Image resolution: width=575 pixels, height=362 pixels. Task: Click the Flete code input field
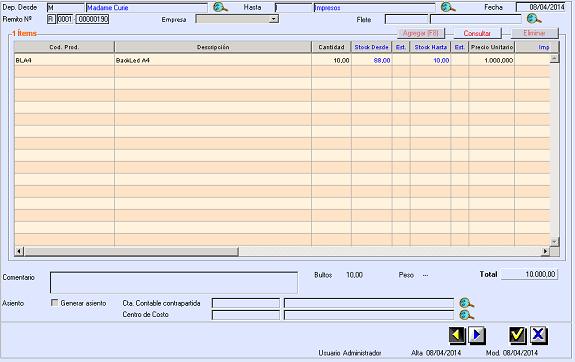pyautogui.click(x=406, y=19)
